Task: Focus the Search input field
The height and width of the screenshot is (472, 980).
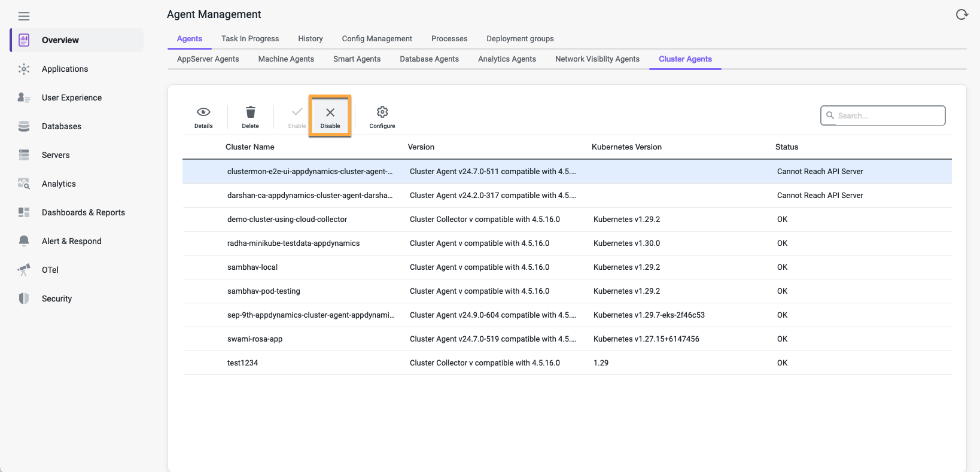Action: coord(882,115)
